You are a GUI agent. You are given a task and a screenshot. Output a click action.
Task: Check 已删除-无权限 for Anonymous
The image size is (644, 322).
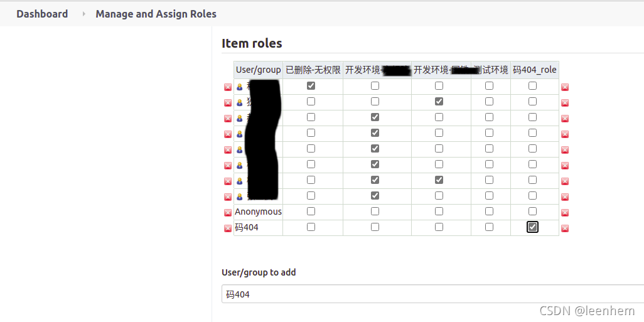coord(311,211)
